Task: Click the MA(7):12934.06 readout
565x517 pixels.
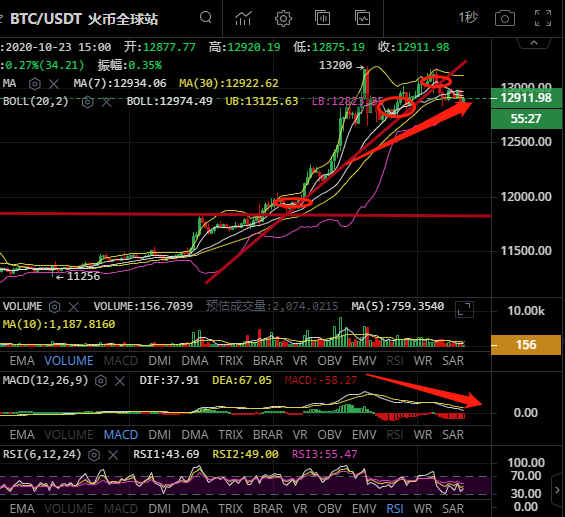Action: [x=120, y=84]
